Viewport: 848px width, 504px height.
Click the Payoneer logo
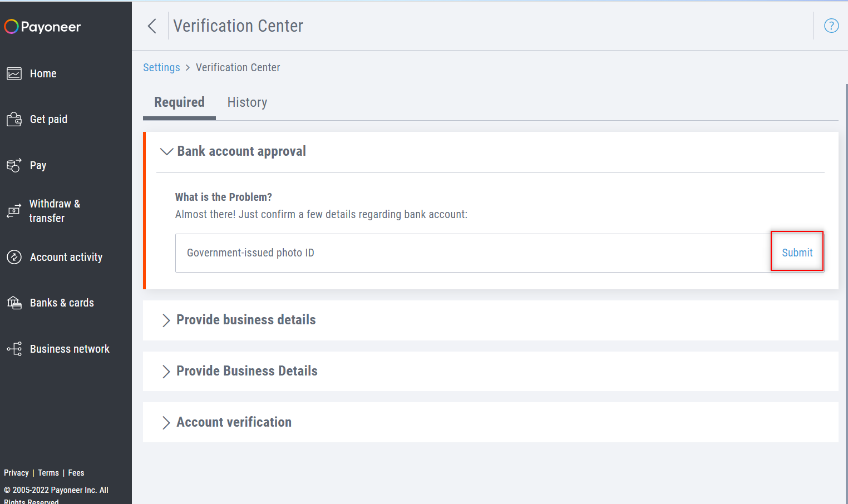42,26
